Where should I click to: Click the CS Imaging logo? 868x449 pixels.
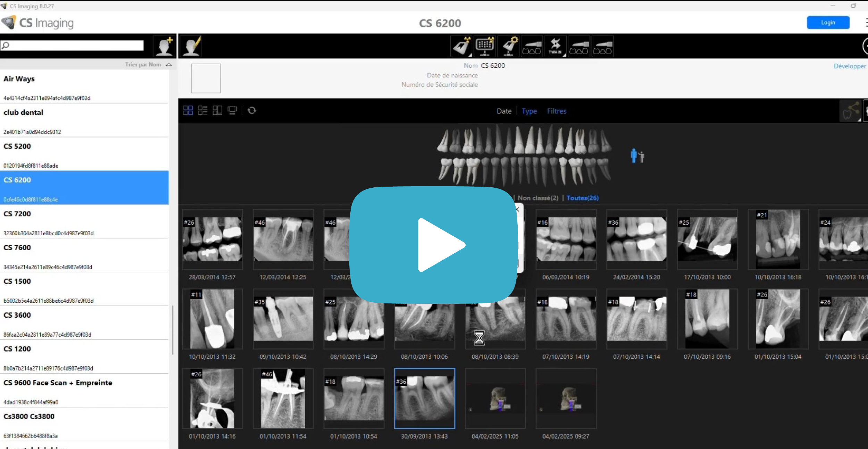click(37, 23)
